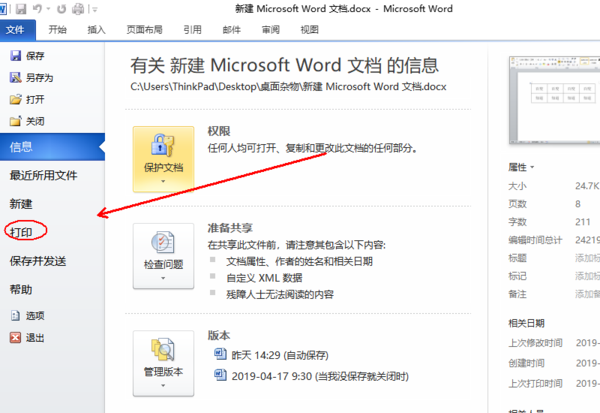Click the 准备共享 heading
The width and height of the screenshot is (600, 413).
coord(230,228)
